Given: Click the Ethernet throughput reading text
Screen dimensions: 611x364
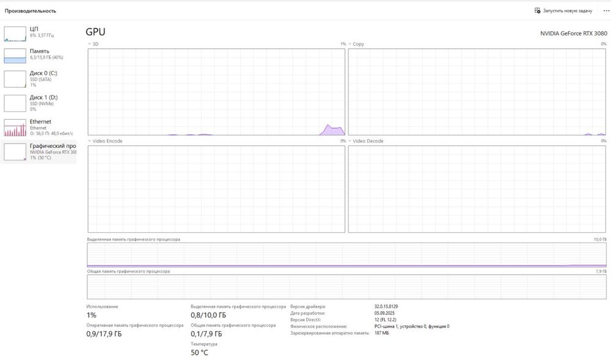Looking at the screenshot, I should pyautogui.click(x=51, y=134).
